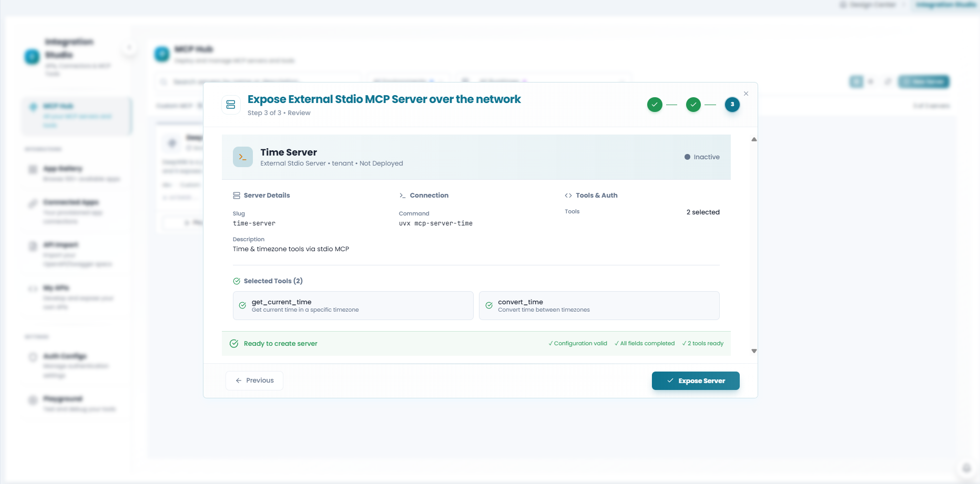
Task: Click the 'All fields completed' status text
Action: tap(645, 344)
